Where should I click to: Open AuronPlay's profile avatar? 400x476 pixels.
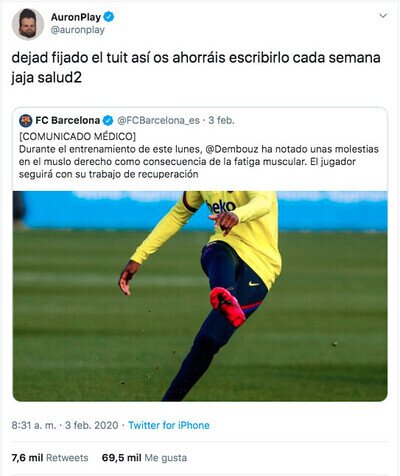[28, 24]
